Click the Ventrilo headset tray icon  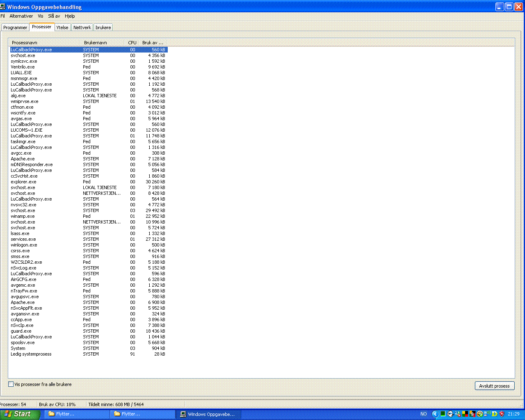click(450, 414)
